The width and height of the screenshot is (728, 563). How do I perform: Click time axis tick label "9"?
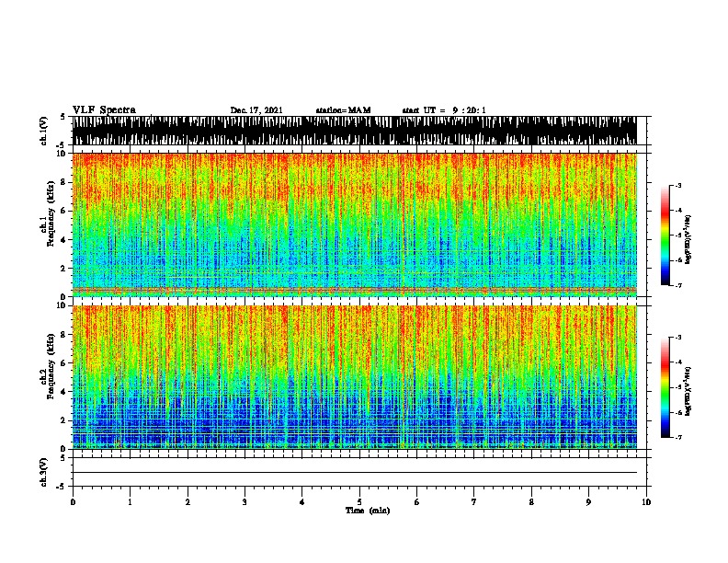588,502
